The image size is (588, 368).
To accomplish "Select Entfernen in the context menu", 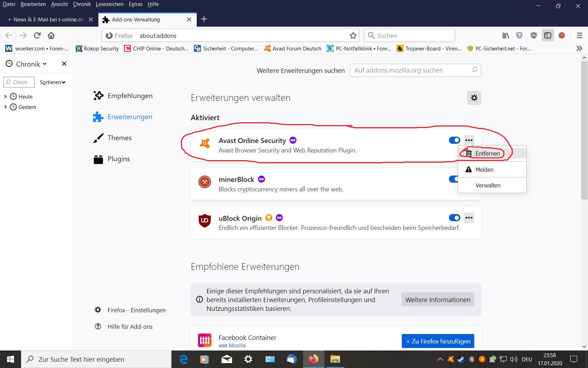I will coord(492,154).
